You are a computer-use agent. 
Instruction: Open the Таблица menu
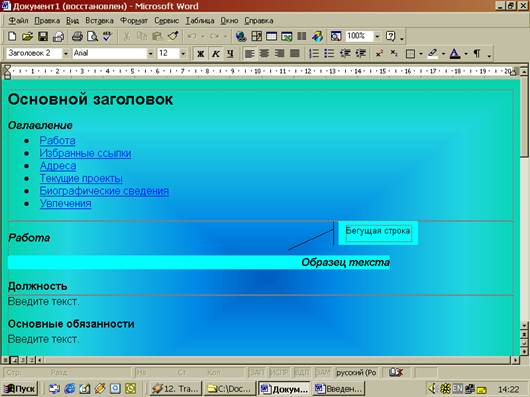click(200, 21)
